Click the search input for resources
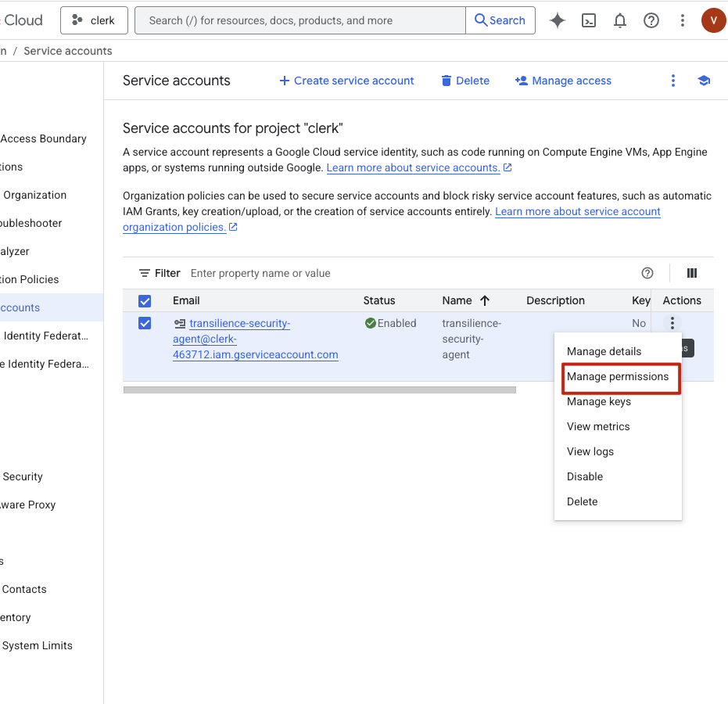Image resolution: width=728 pixels, height=704 pixels. coord(300,20)
